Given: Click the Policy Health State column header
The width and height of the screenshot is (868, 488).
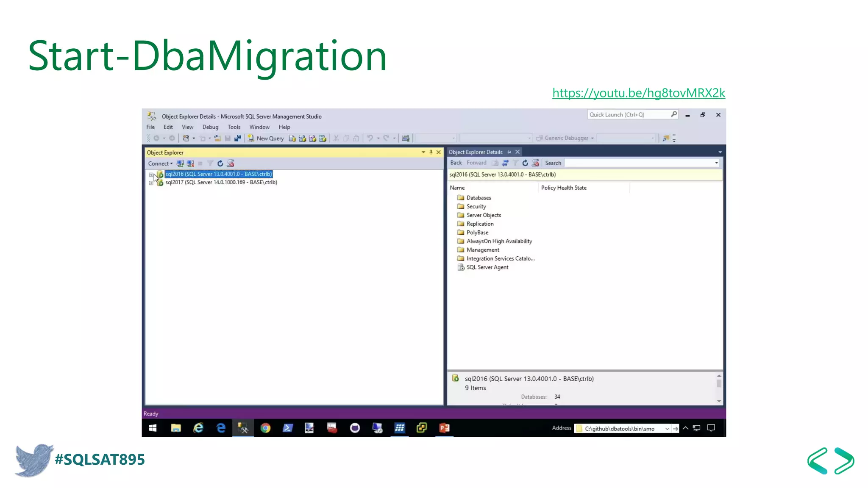Looking at the screenshot, I should point(584,188).
